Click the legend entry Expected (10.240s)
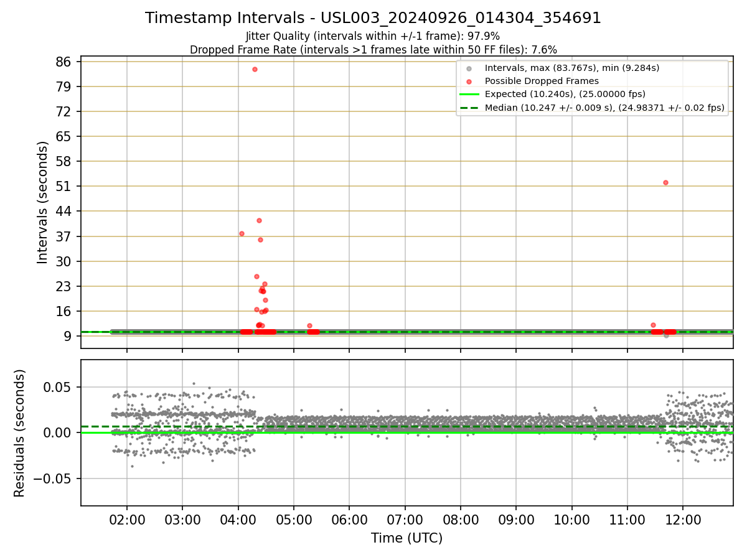Screen dimensions: 747x560 coord(565,95)
